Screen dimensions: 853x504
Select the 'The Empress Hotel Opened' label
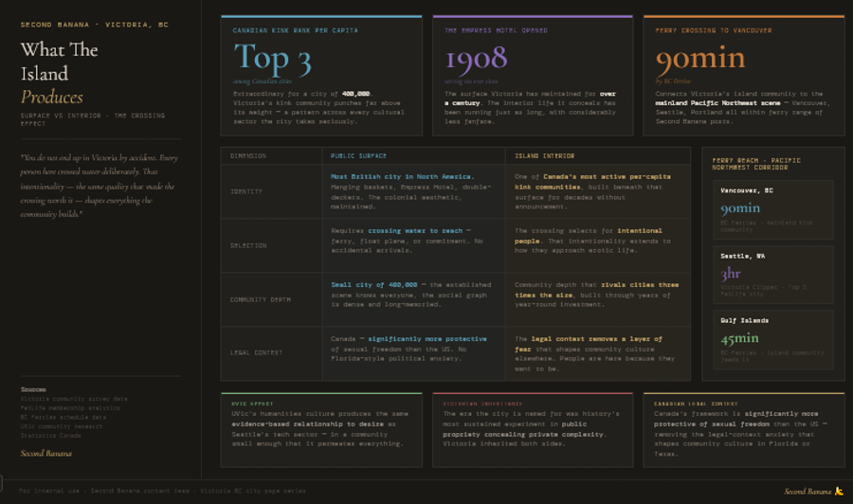pos(496,30)
